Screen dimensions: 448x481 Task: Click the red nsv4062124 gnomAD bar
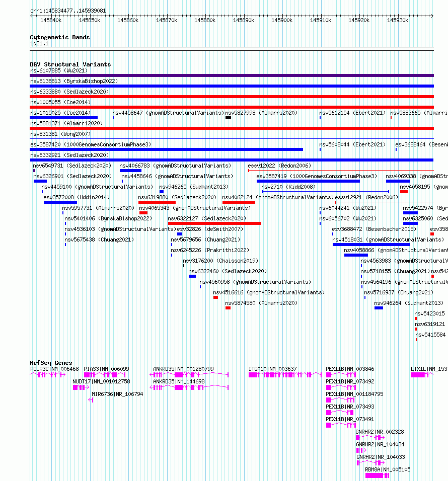tap(239, 202)
